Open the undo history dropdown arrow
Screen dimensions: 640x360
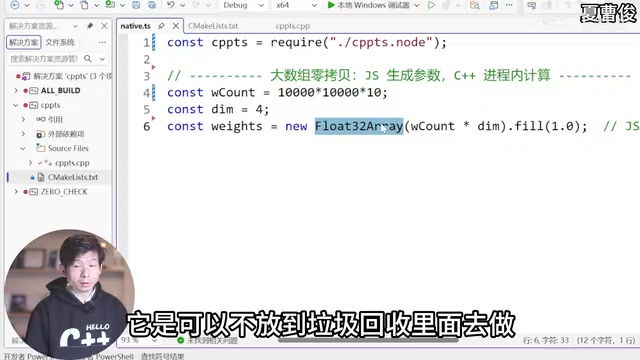[x=182, y=5]
